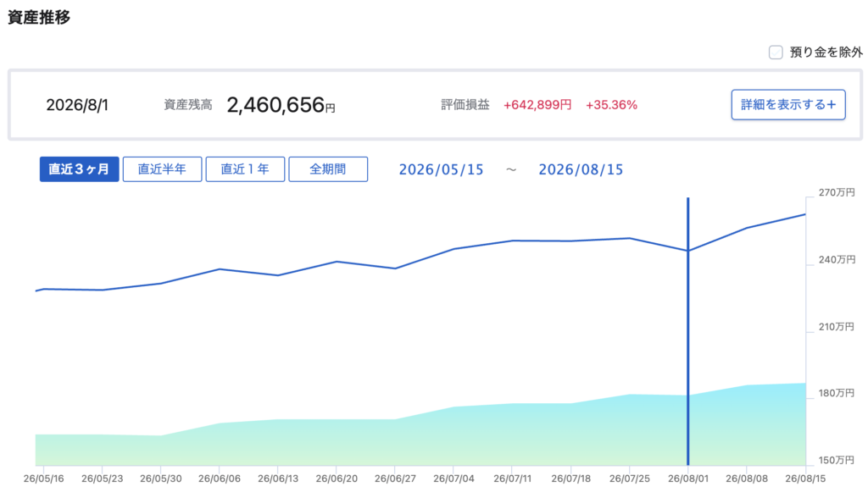Click the 資産推移 section heading

pyautogui.click(x=39, y=17)
